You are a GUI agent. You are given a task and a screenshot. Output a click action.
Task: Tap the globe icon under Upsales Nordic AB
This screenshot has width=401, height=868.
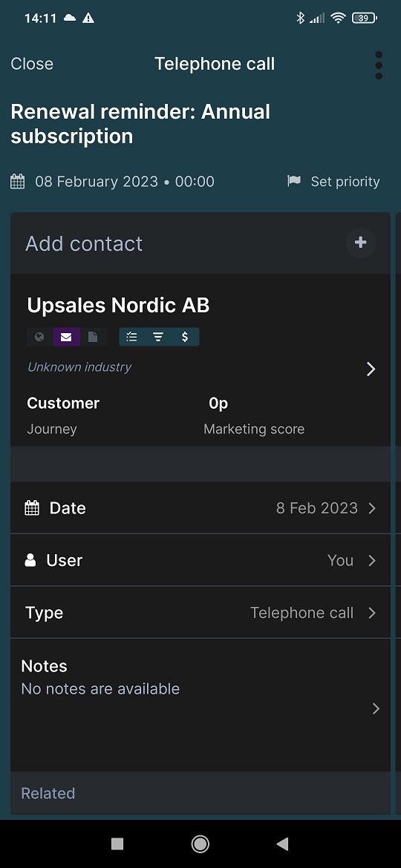[39, 337]
